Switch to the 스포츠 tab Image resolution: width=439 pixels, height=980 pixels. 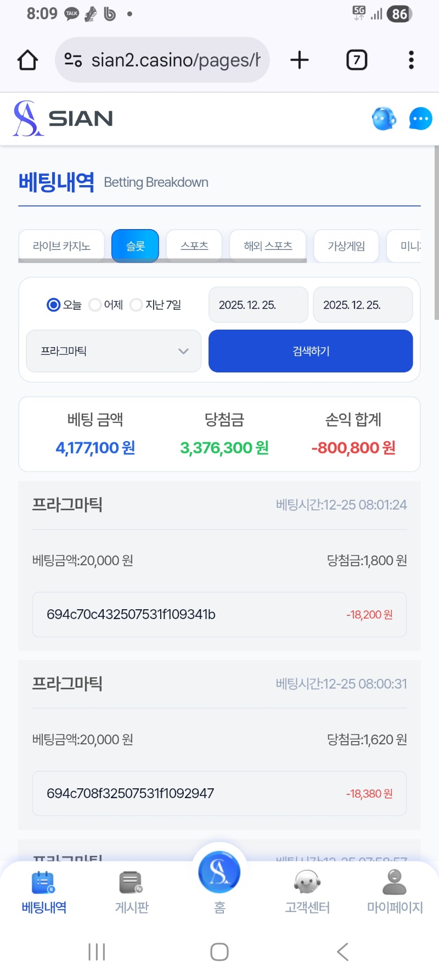[x=194, y=246]
